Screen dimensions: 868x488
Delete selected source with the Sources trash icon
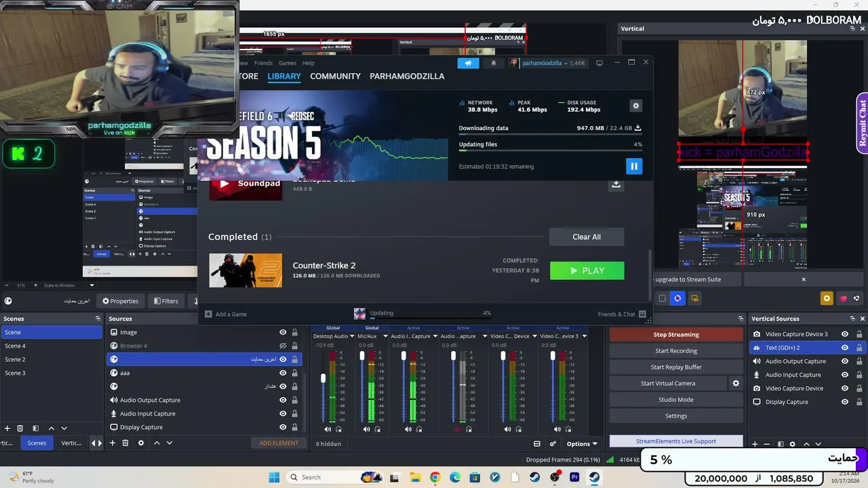click(x=125, y=443)
